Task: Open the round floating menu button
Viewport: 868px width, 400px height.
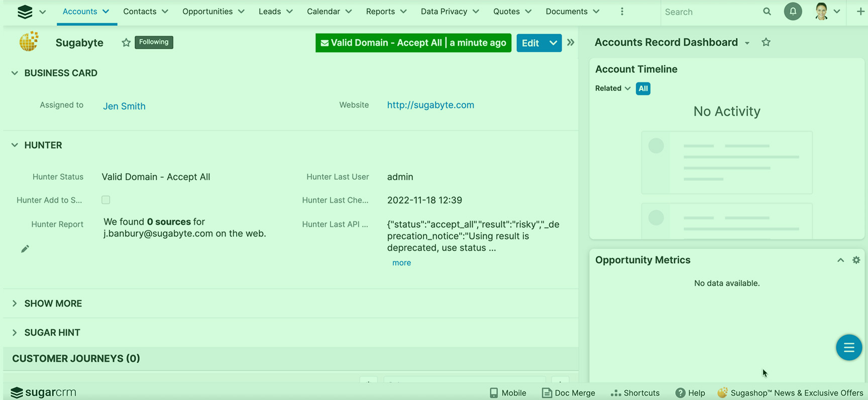Action: coord(848,347)
